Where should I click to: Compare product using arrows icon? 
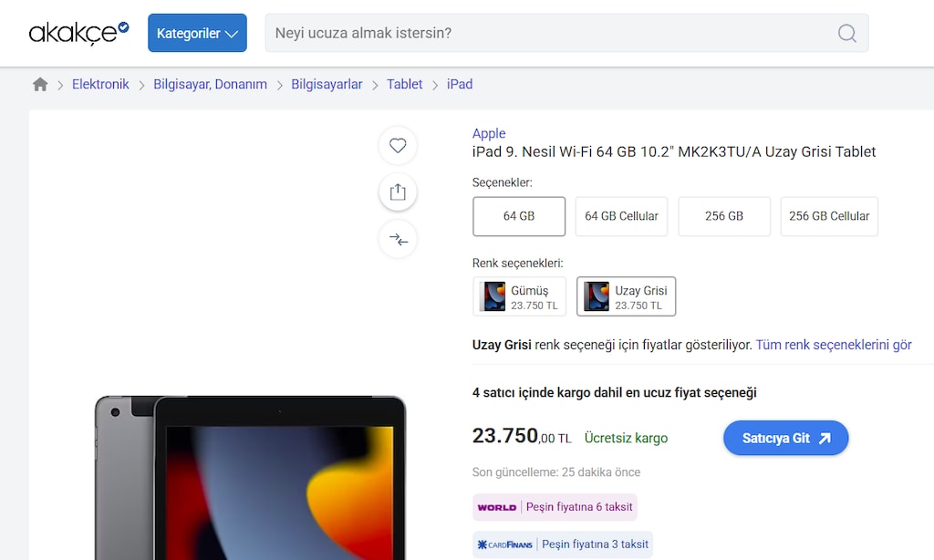[x=398, y=239]
